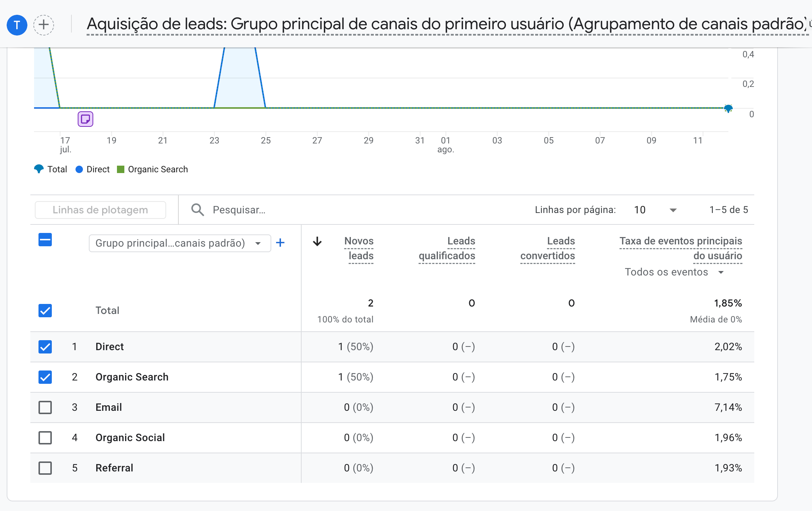Viewport: 812px width, 511px height.
Task: Click the sort arrow beside Novos leads
Action: click(317, 241)
